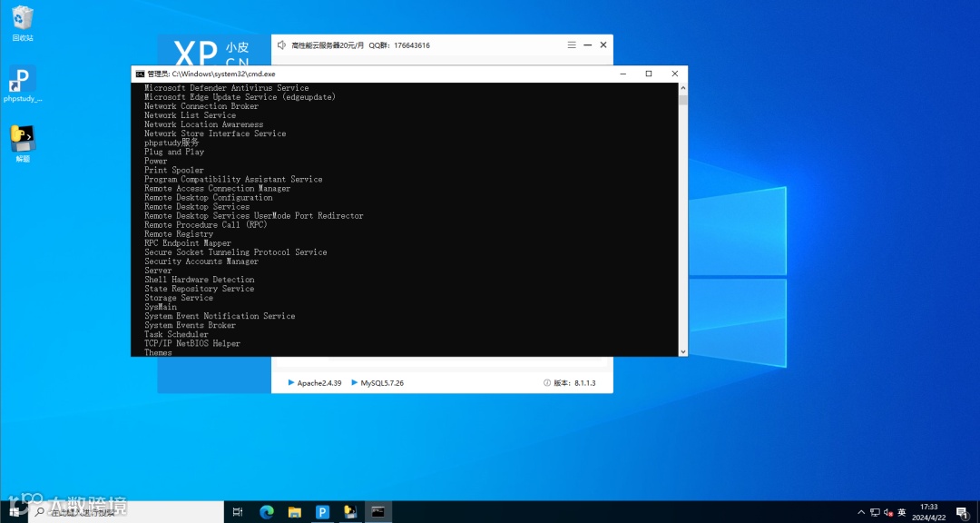Select the 'phpstudy服务' line in cmd
Image resolution: width=980 pixels, height=523 pixels.
coord(171,143)
